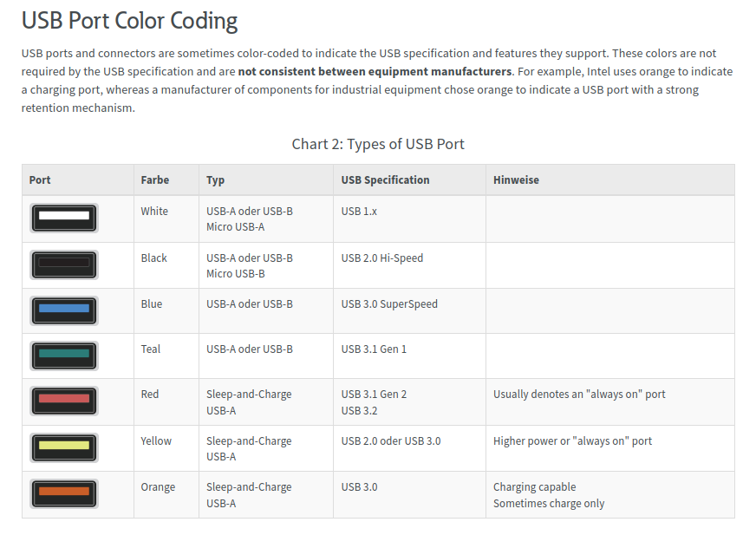Click the "Charging capable" note text
The height and width of the screenshot is (535, 756).
pyautogui.click(x=534, y=487)
